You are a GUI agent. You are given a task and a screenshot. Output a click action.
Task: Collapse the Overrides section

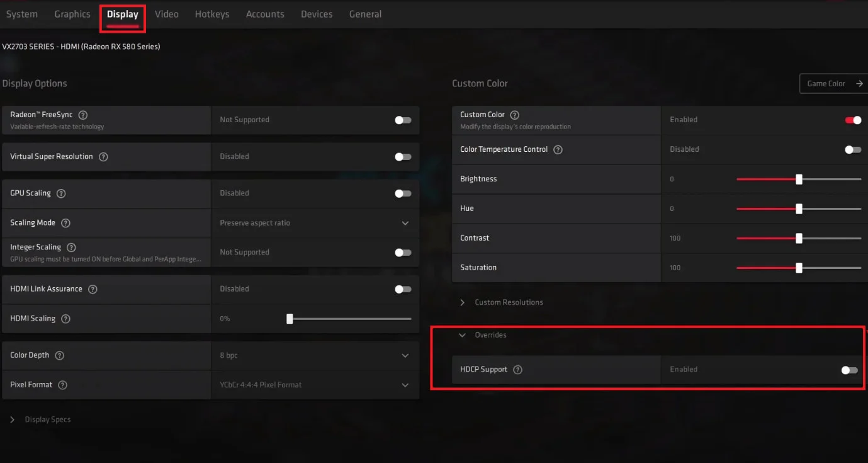tap(483, 335)
